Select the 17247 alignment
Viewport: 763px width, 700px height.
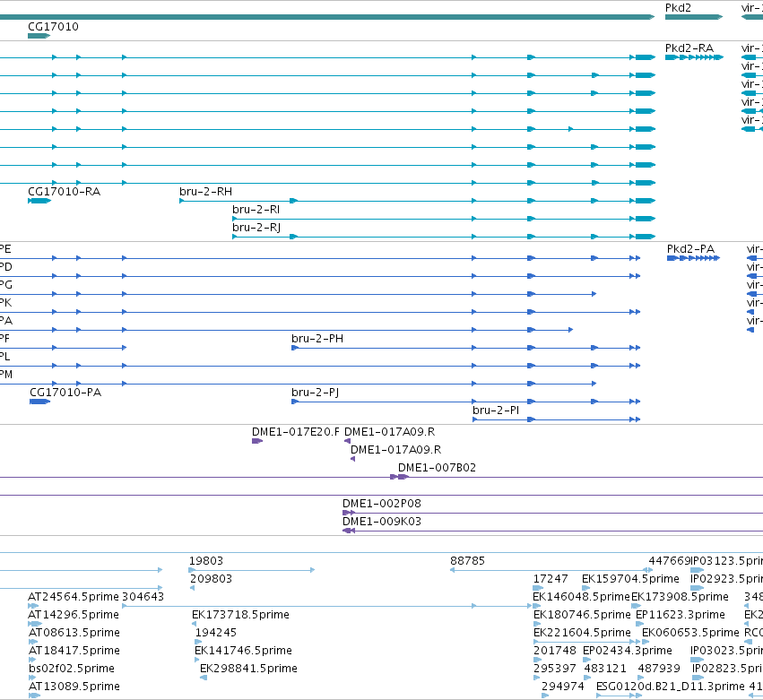[x=538, y=588]
